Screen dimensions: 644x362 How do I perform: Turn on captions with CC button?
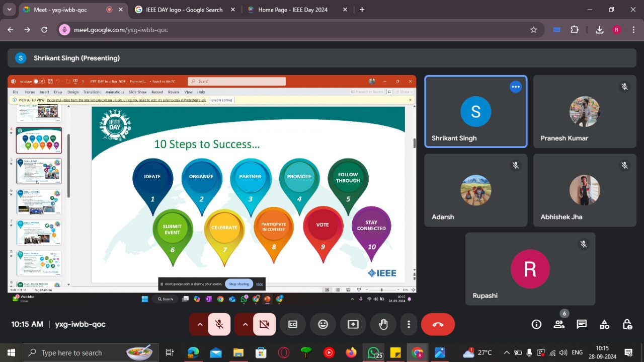click(x=293, y=324)
